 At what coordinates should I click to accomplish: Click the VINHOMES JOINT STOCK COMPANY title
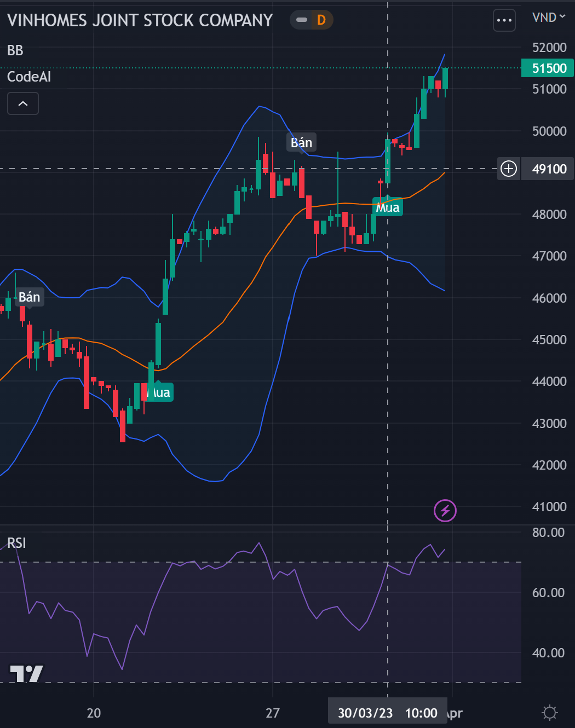[140, 20]
